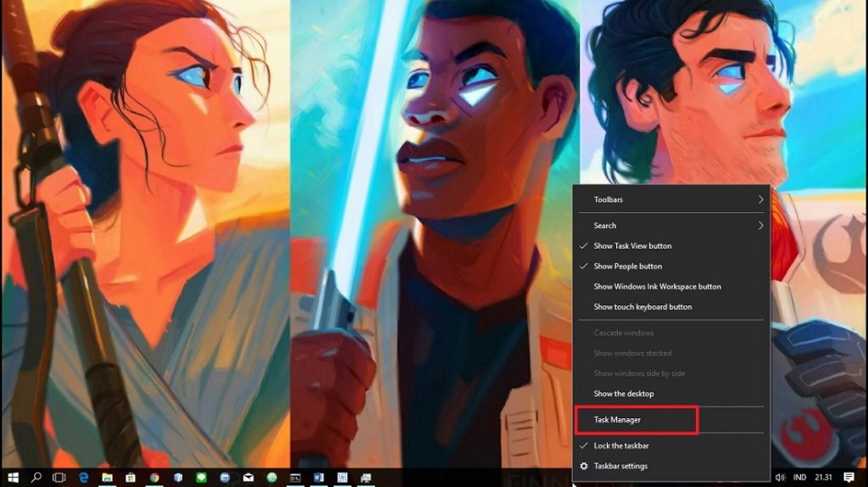Launch Microsoft Edge from the taskbar

(x=84, y=478)
